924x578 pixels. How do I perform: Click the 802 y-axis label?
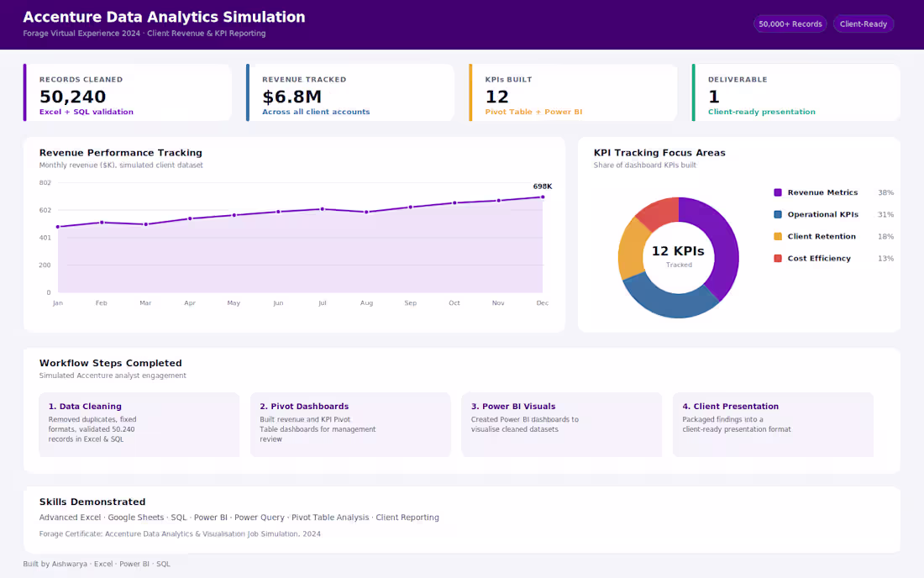pyautogui.click(x=45, y=182)
